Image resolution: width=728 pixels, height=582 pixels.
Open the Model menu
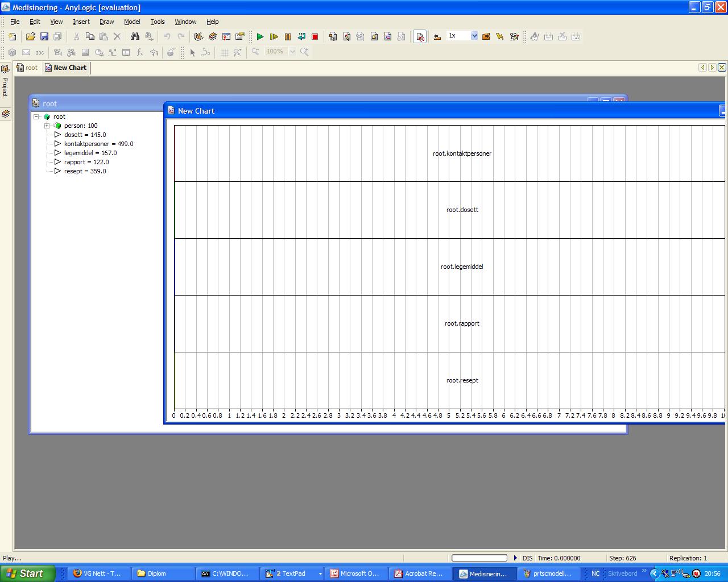click(132, 22)
